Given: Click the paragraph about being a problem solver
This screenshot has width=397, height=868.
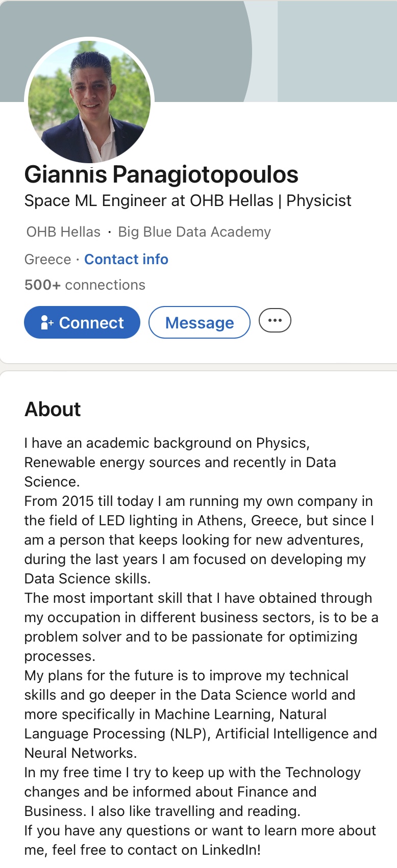Looking at the screenshot, I should [201, 627].
